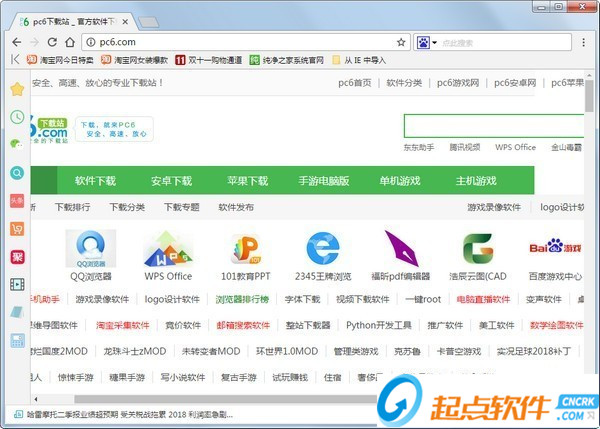
Task: Click the forward navigation arrow
Action: coord(34,42)
